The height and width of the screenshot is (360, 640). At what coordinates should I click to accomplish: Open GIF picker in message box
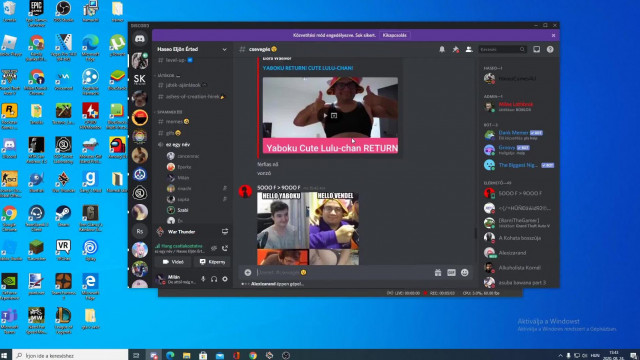451,272
